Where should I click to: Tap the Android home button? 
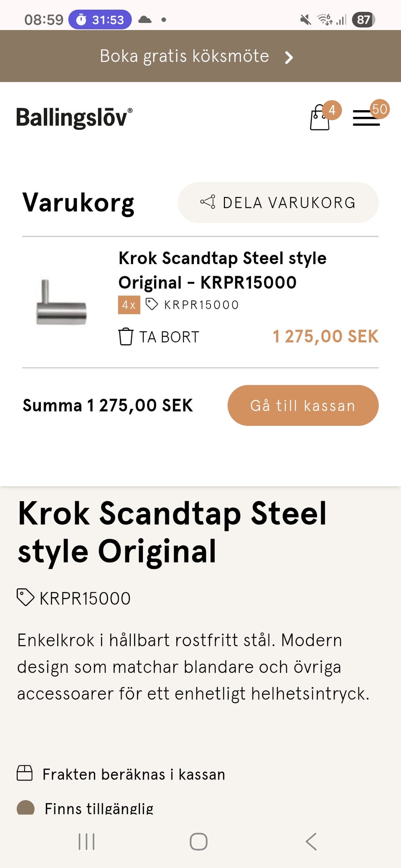click(x=198, y=841)
